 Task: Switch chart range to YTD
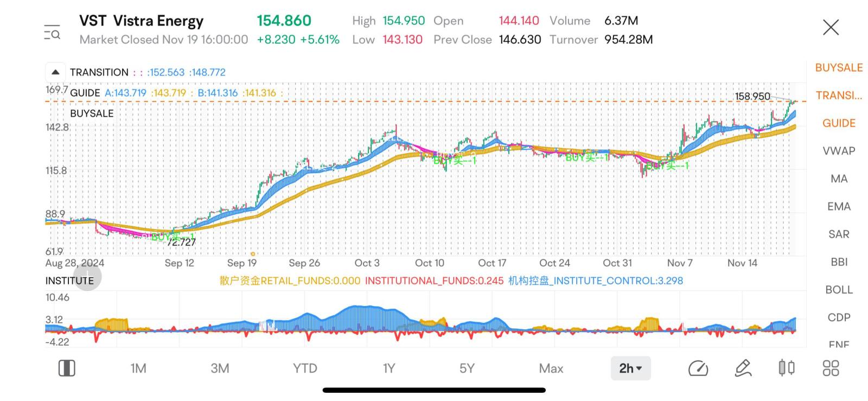coord(305,368)
